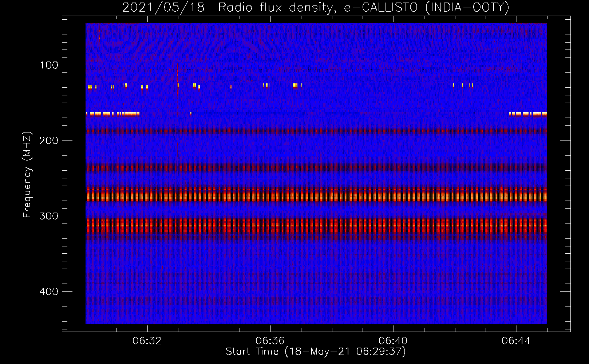Image resolution: width=589 pixels, height=364 pixels.
Task: Click the plot title "Radio flux density, e-CALLISTO (INDIA-OOTY)"
Action: point(363,8)
